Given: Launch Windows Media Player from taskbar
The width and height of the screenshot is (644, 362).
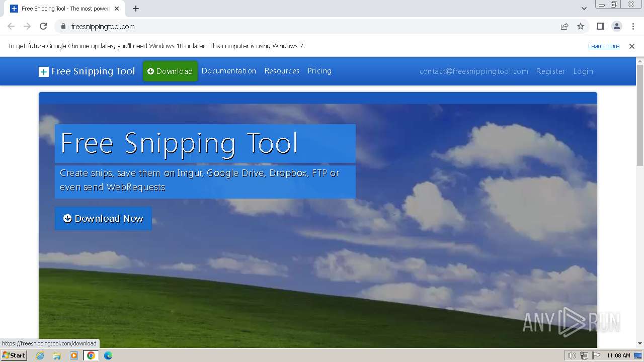Looking at the screenshot, I should click(x=74, y=355).
